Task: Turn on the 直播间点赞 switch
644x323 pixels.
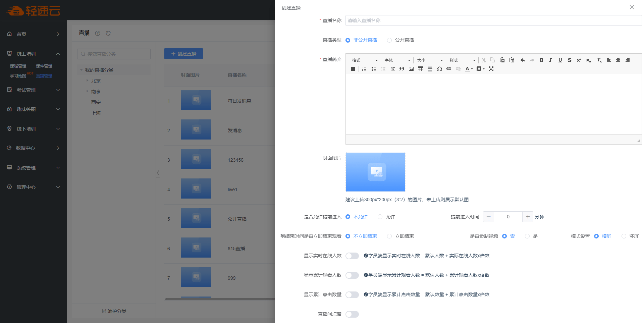Action: tap(352, 314)
